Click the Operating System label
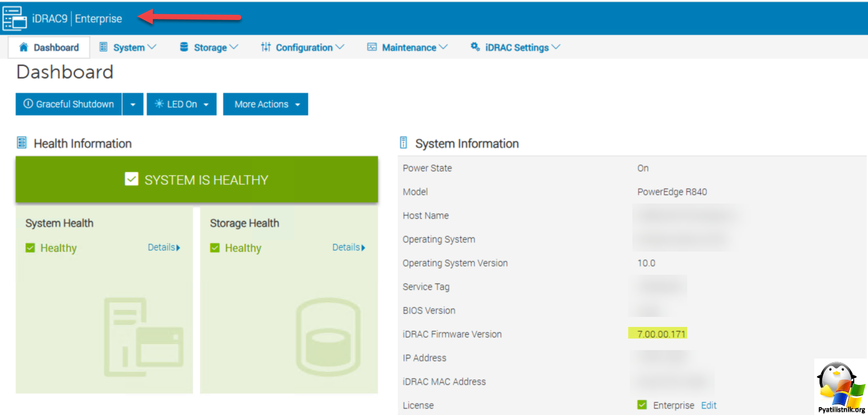Screen dimensions: 868x415 coord(439,239)
